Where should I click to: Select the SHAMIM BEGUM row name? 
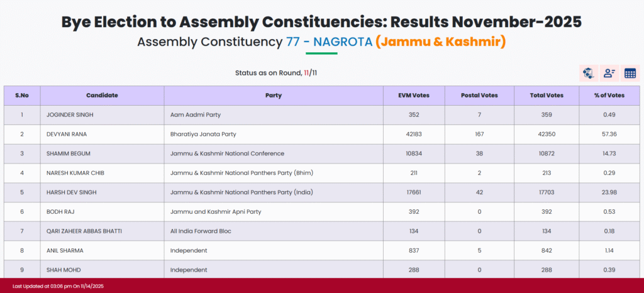click(x=69, y=153)
